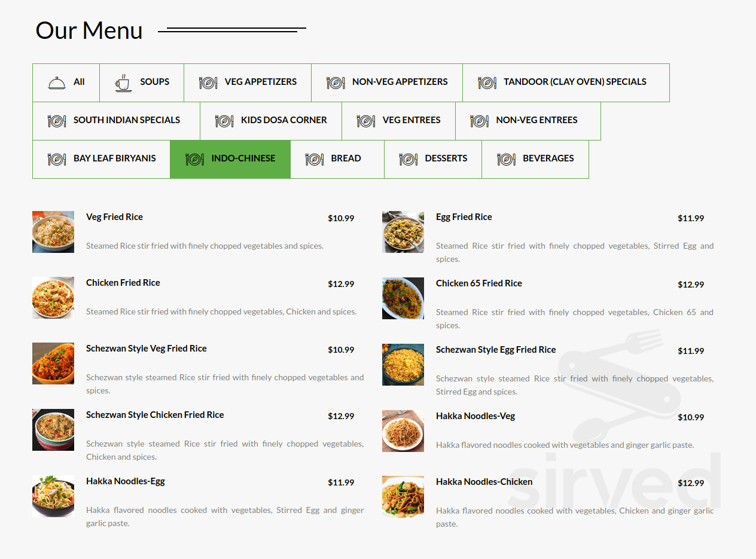Click the plate icon next to NON-VEG APPETIZERS

(334, 82)
